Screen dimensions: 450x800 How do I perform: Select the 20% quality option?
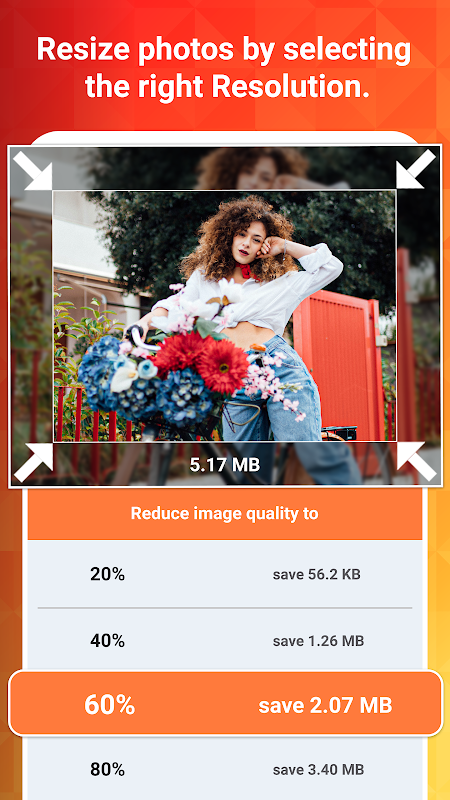tap(225, 574)
